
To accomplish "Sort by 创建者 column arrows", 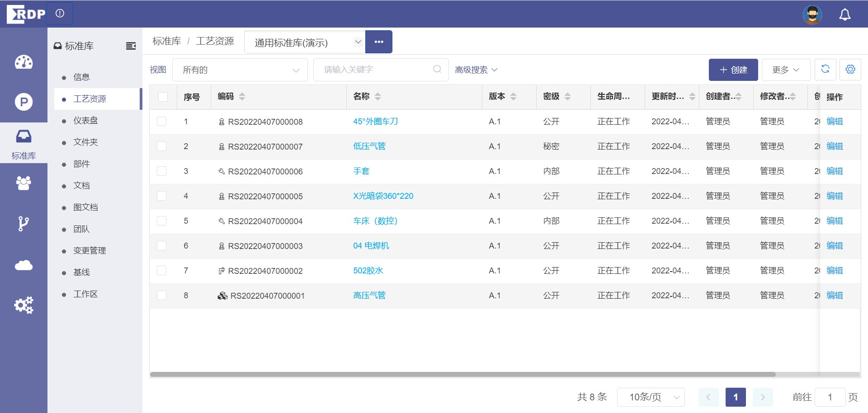I will [x=739, y=96].
